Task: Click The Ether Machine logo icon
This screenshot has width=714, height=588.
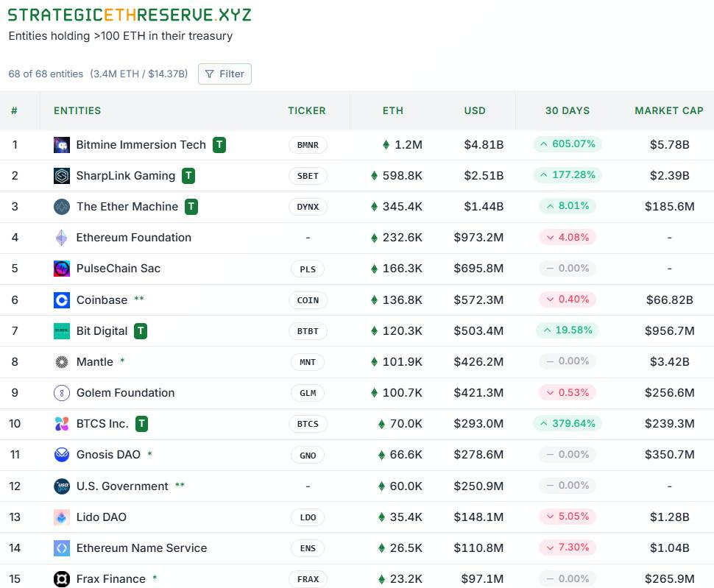Action: [62, 207]
